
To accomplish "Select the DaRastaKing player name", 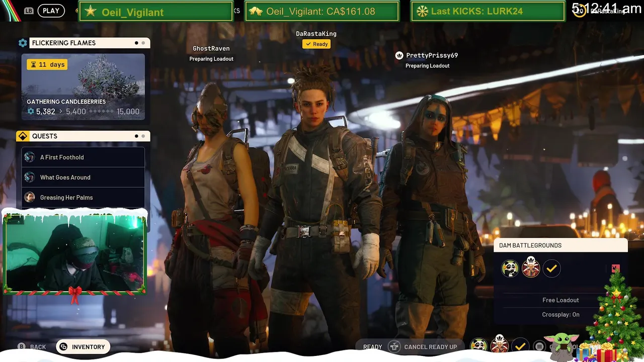I will coord(316,34).
